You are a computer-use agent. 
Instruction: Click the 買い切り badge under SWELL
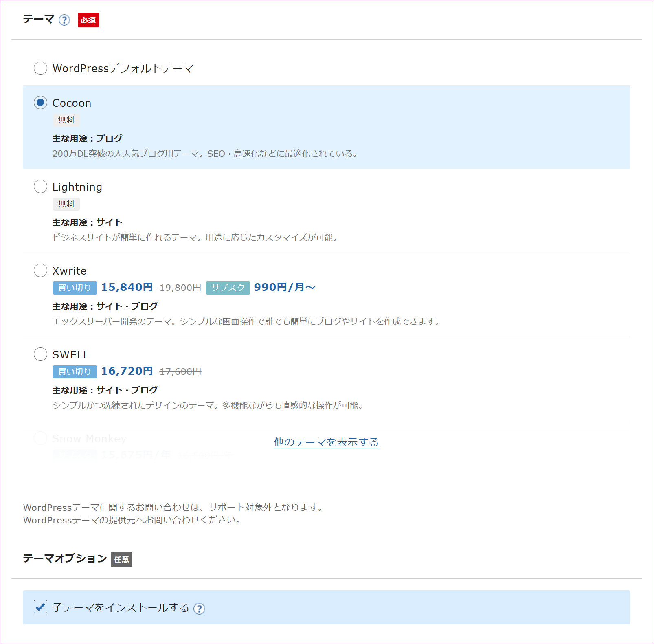click(x=75, y=371)
